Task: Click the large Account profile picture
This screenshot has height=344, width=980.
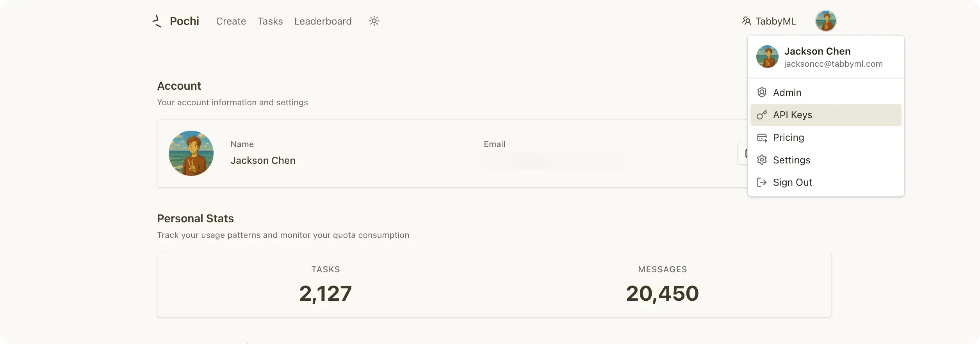Action: click(x=191, y=153)
